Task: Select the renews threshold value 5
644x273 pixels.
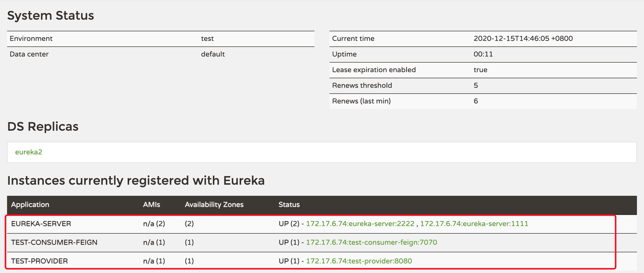Action: pos(476,85)
